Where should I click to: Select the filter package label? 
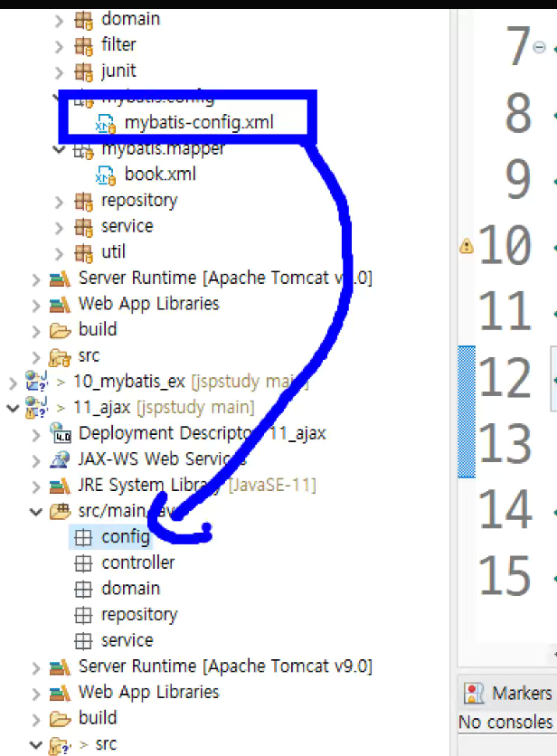[118, 45]
